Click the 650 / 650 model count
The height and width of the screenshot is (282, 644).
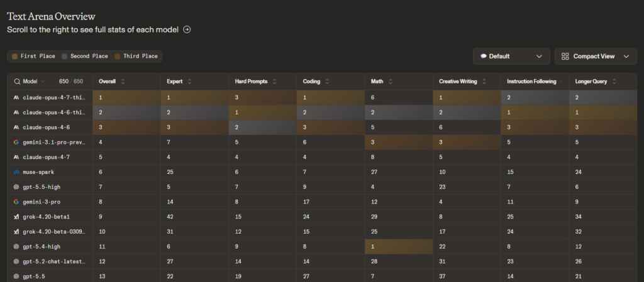point(70,82)
